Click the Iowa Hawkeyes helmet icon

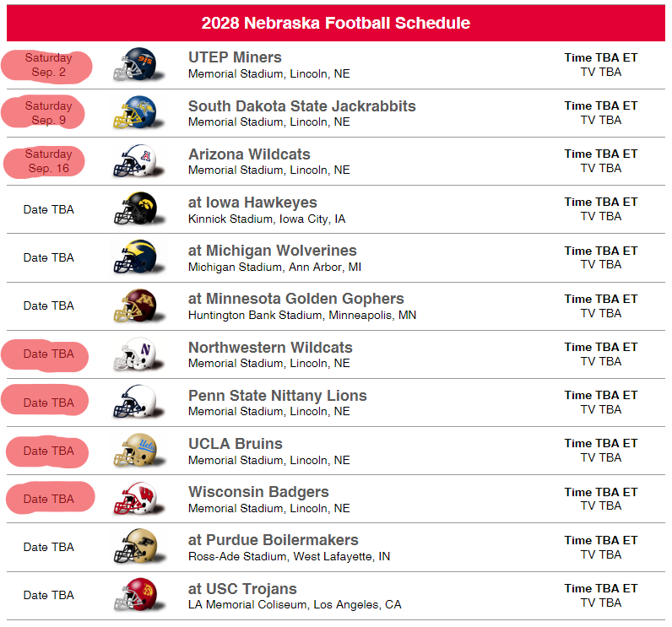tap(138, 209)
